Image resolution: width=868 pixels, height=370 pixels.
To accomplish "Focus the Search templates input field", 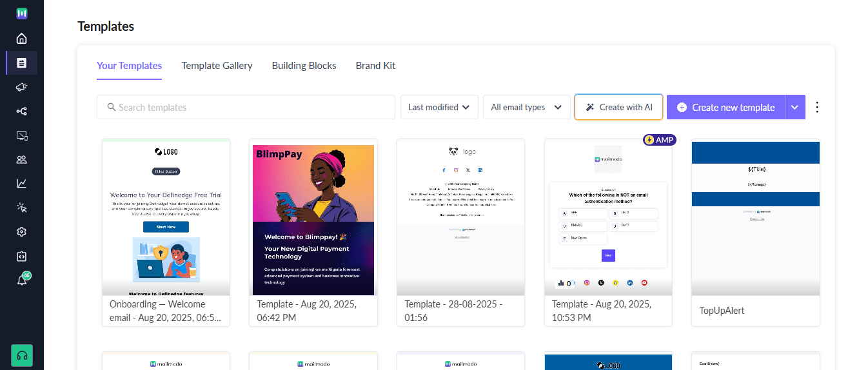I will click(x=246, y=107).
